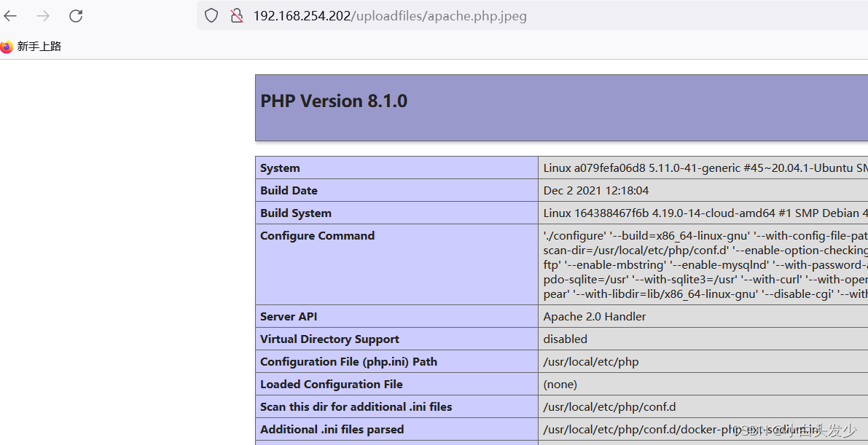The image size is (868, 445).
Task: Click the Server API label
Action: 289,317
